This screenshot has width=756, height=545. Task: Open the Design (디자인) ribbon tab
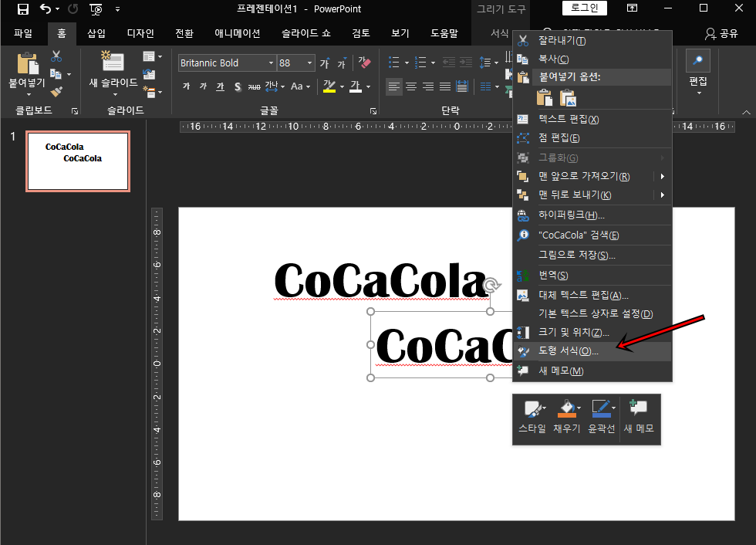coord(140,33)
